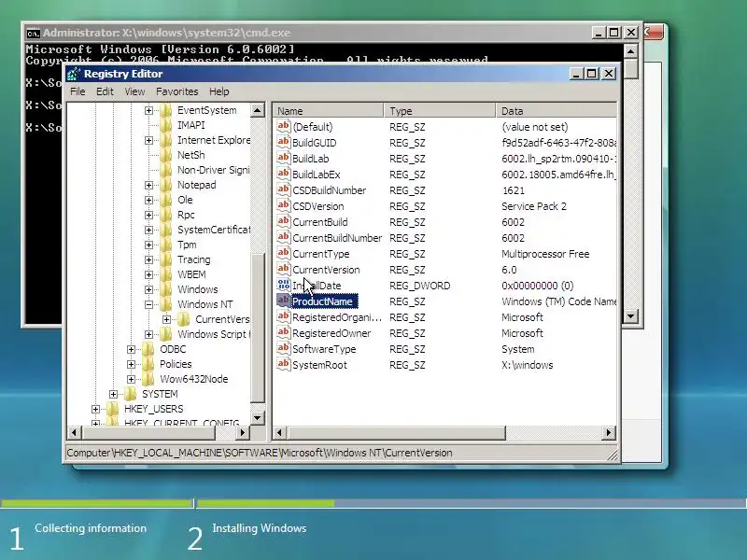The image size is (747, 560).
Task: Click the NetSh folder icon
Action: tap(166, 155)
